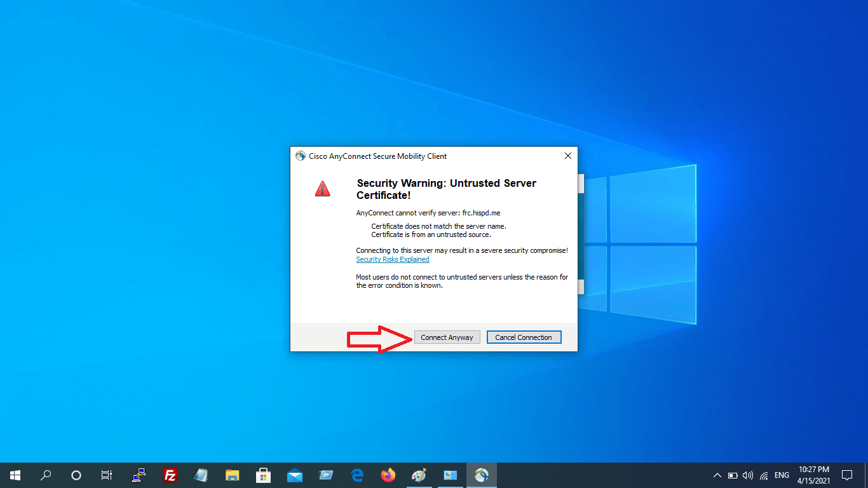868x488 pixels.
Task: Open Task View on the taskbar
Action: point(107,475)
